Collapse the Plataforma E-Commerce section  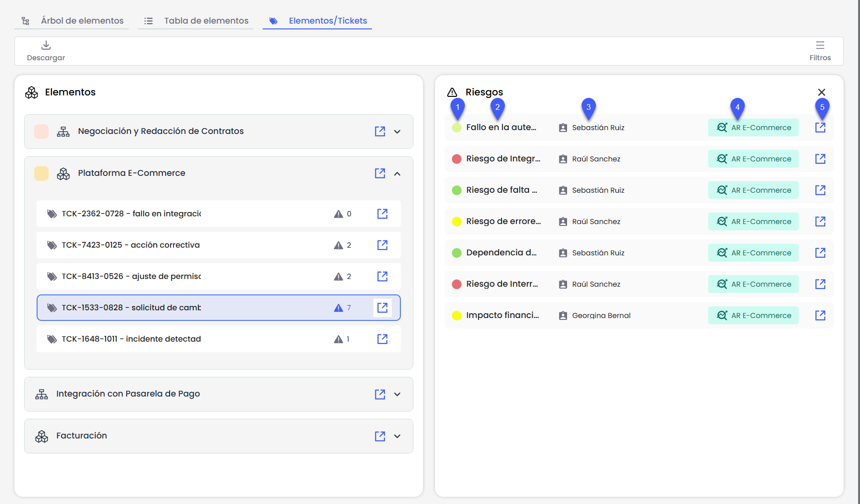click(x=397, y=173)
